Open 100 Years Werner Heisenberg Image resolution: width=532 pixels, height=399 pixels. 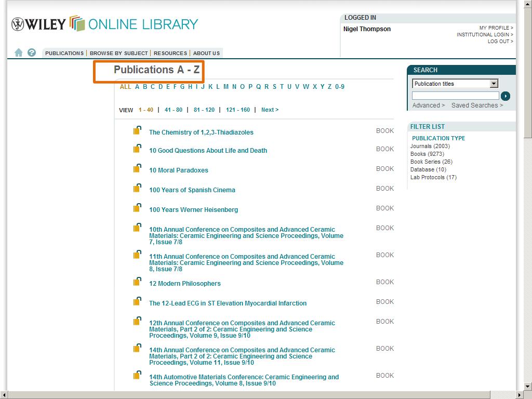(193, 210)
